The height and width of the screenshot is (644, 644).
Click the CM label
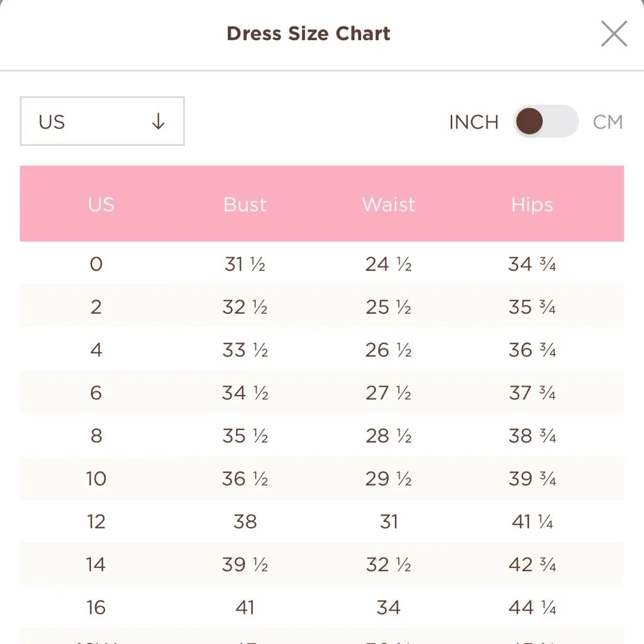coord(608,122)
